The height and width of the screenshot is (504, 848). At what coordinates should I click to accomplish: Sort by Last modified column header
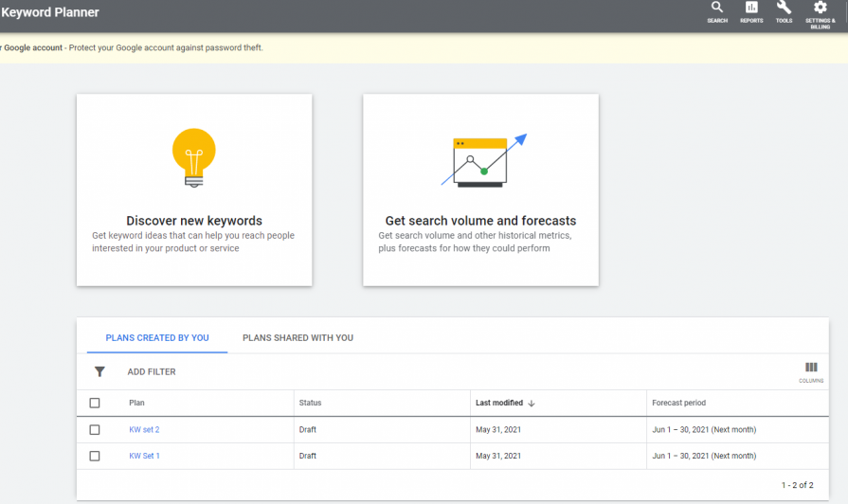(x=499, y=403)
